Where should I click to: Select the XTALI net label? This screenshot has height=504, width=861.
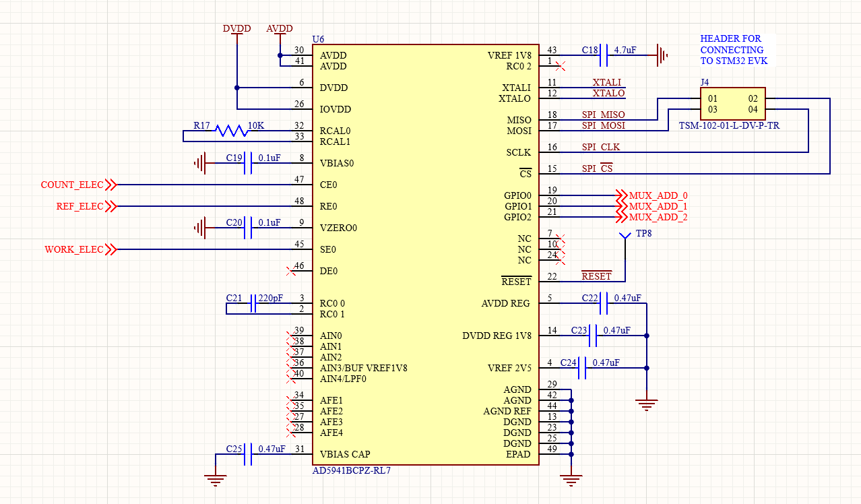click(x=606, y=82)
